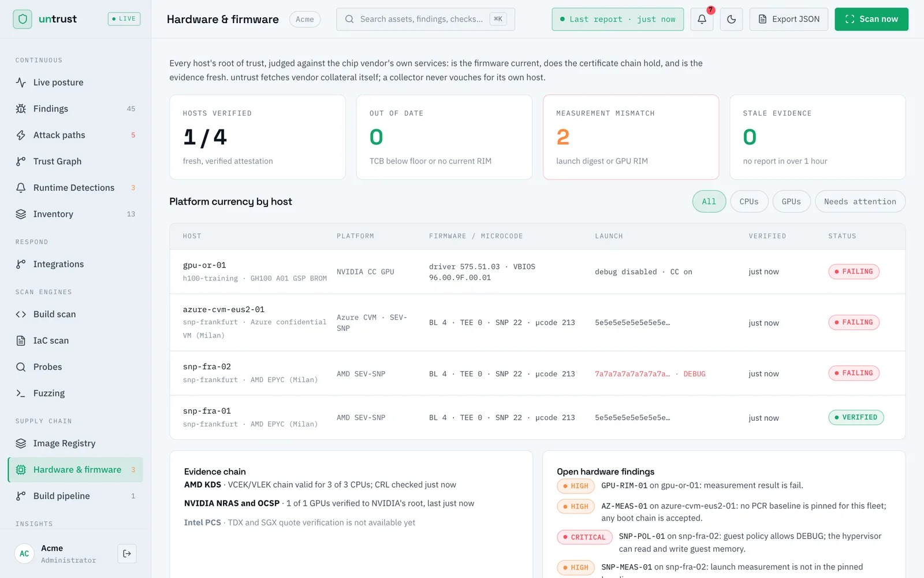The width and height of the screenshot is (924, 578).
Task: Open Live posture page
Action: click(x=76, y=83)
